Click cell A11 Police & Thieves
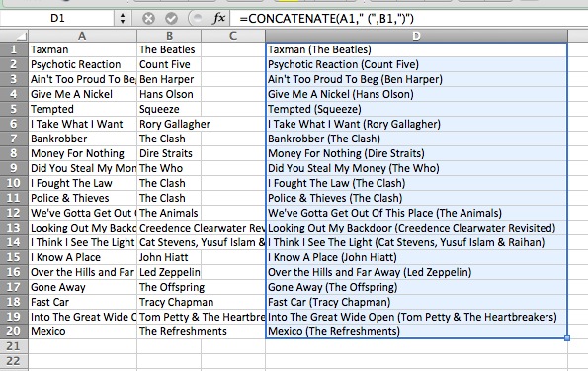Image resolution: width=588 pixels, height=371 pixels. [82, 198]
